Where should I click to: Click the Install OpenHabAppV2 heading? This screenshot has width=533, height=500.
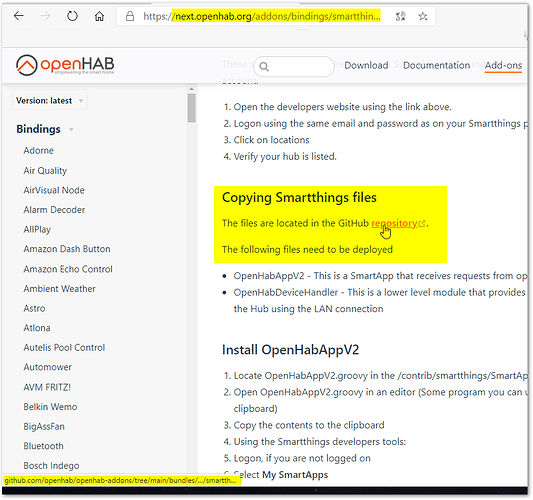(290, 350)
